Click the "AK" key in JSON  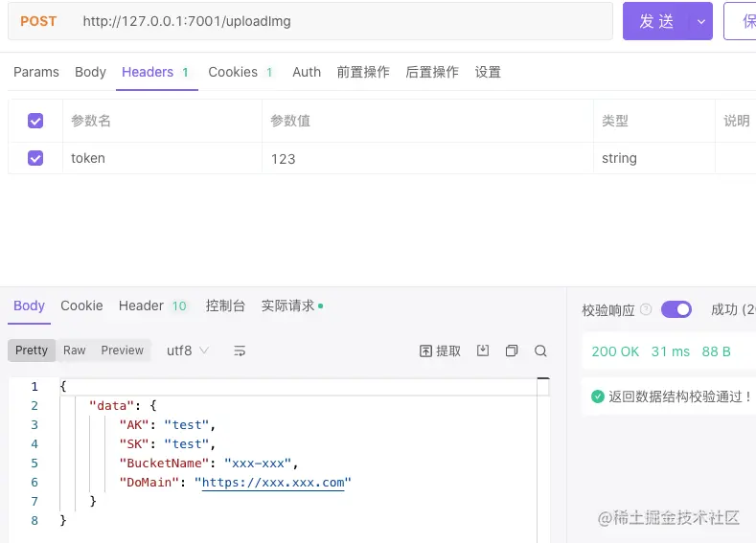[x=134, y=424]
